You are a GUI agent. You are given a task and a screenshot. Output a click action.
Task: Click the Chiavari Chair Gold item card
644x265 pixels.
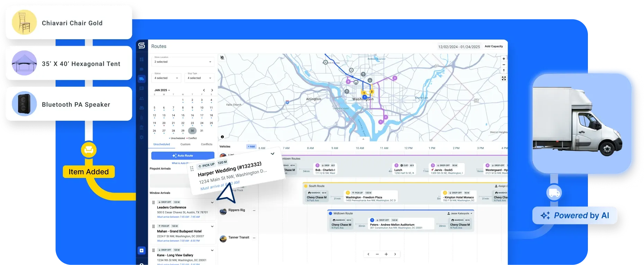(x=69, y=23)
